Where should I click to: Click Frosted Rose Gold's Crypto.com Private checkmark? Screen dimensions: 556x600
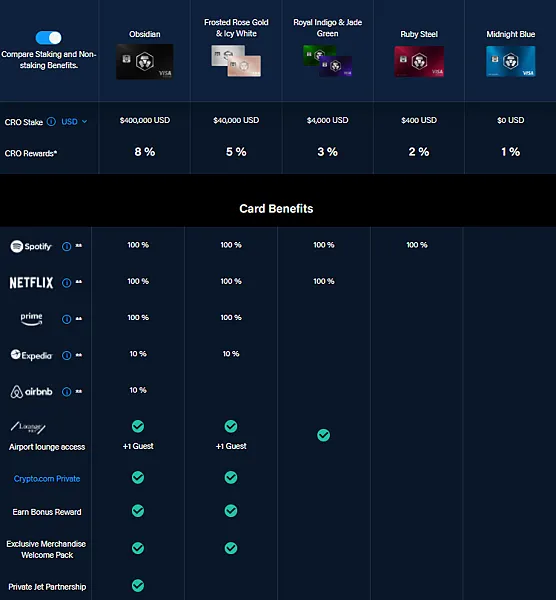(x=231, y=478)
